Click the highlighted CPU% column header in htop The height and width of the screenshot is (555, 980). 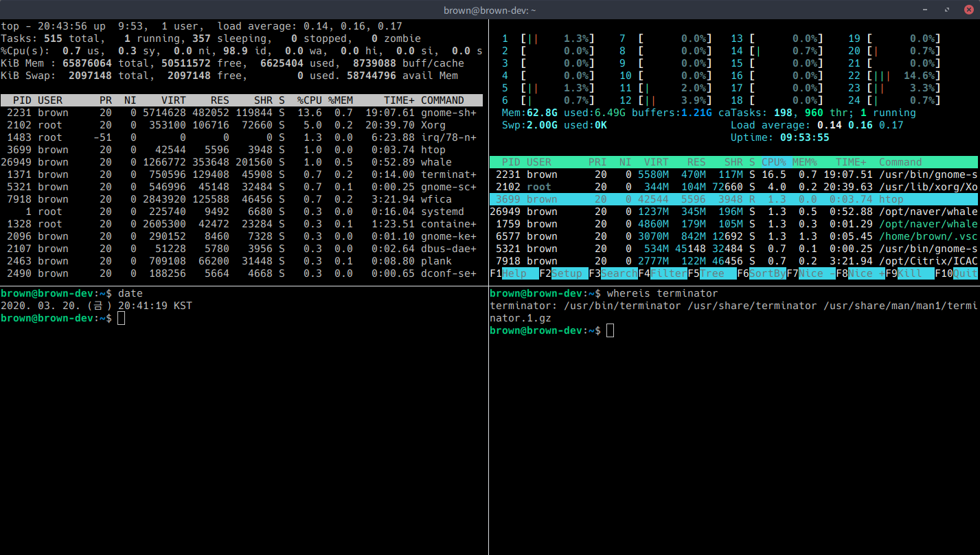tap(774, 162)
